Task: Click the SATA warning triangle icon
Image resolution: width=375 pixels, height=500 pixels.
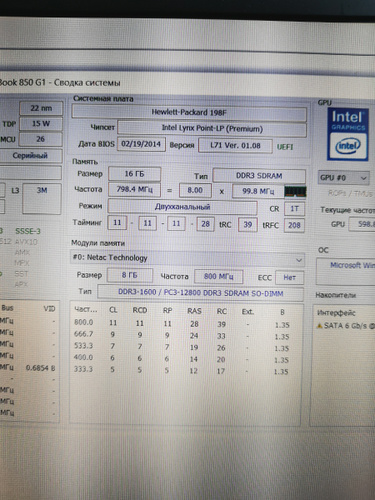Action: click(320, 326)
